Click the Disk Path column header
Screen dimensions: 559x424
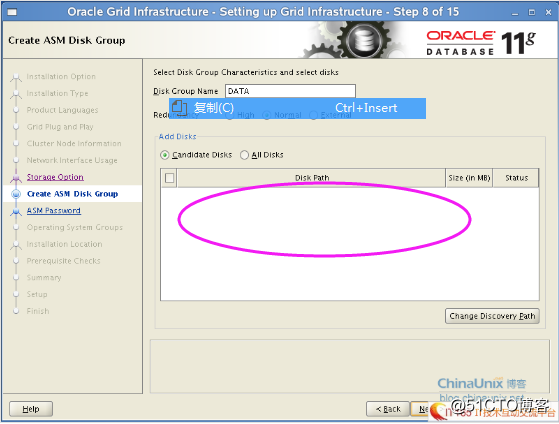tap(312, 178)
